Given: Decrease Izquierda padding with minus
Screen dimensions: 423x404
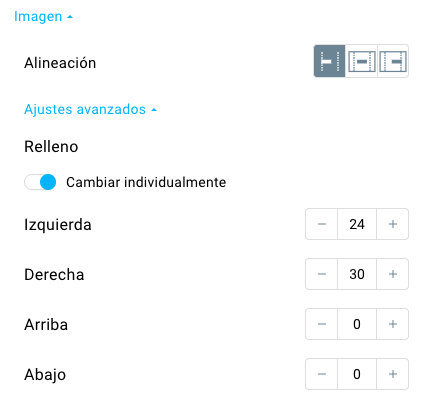Looking at the screenshot, I should click(322, 224).
